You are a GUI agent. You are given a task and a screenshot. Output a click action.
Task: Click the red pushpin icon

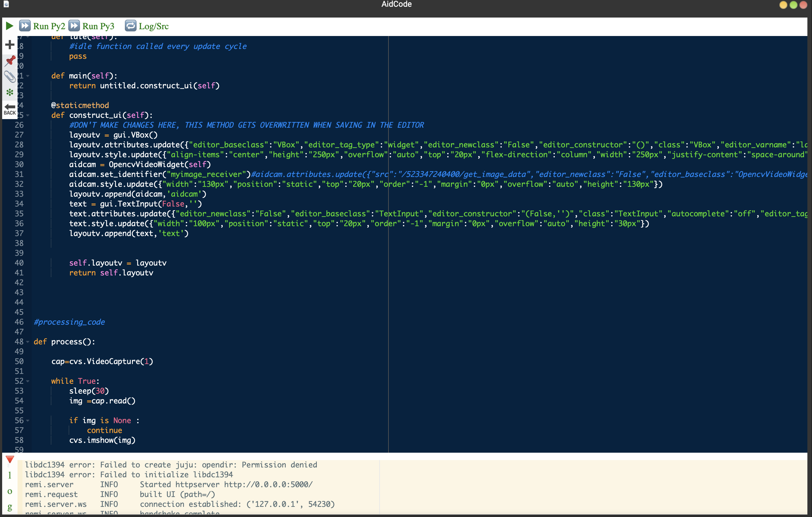(x=10, y=61)
